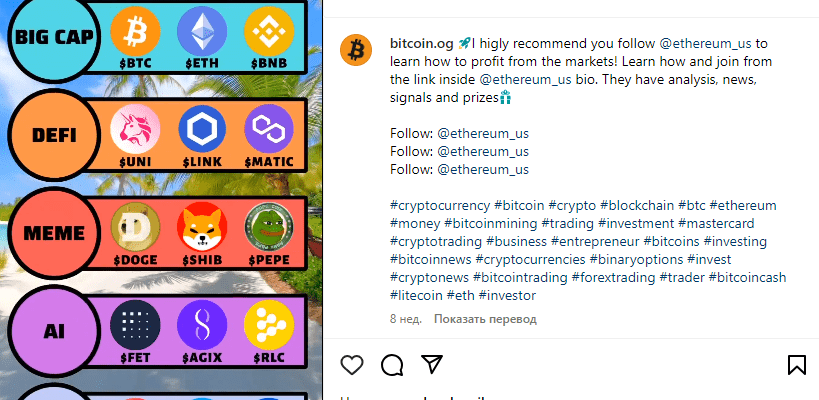Click the bitcoin.og username
Viewport: 819px width, 400px height.
(x=421, y=44)
